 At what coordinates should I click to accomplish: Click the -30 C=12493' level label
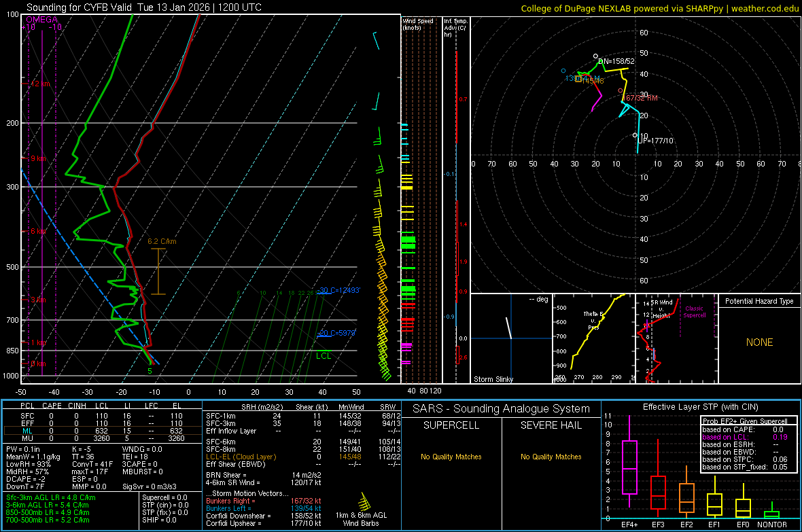click(339, 291)
